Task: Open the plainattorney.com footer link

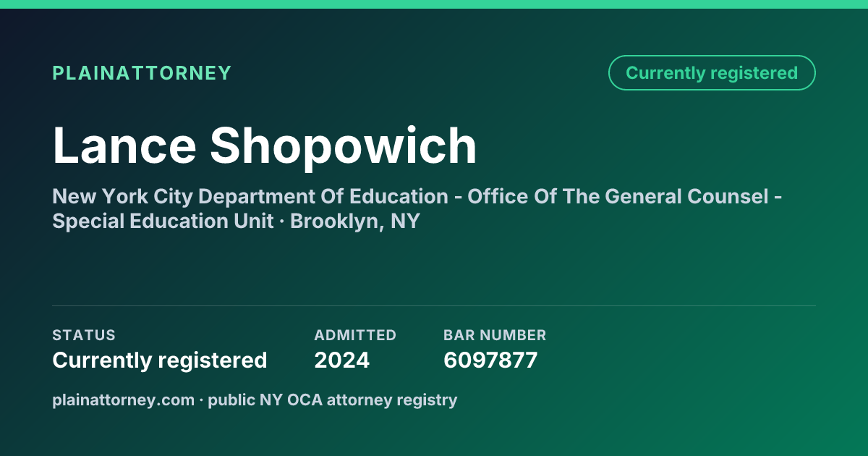Action: pos(123,400)
